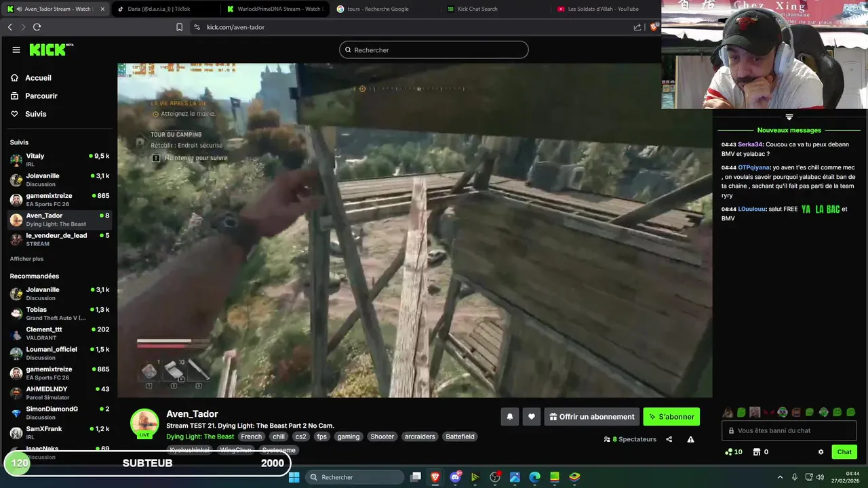Click the chat input Vous êtes banni
This screenshot has height=488, width=868.
[x=789, y=430]
